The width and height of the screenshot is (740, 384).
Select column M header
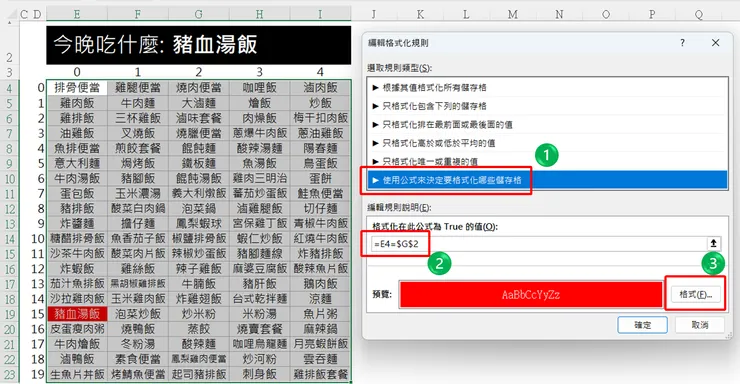coord(513,14)
